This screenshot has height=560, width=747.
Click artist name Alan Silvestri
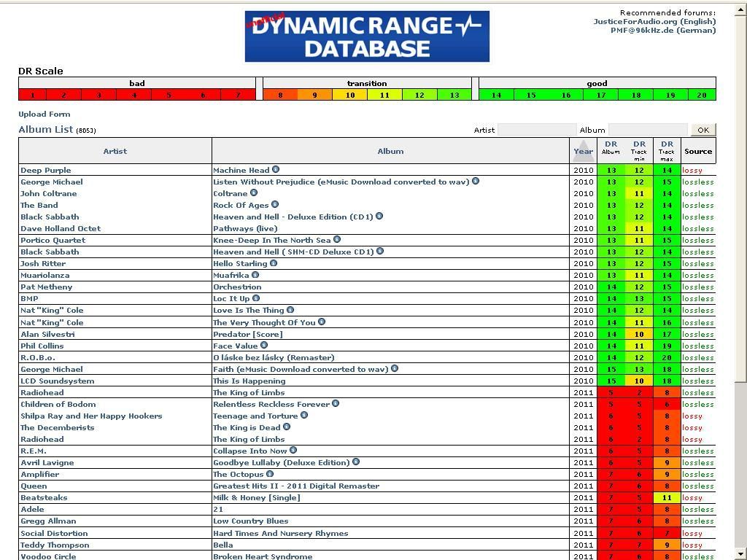[47, 334]
